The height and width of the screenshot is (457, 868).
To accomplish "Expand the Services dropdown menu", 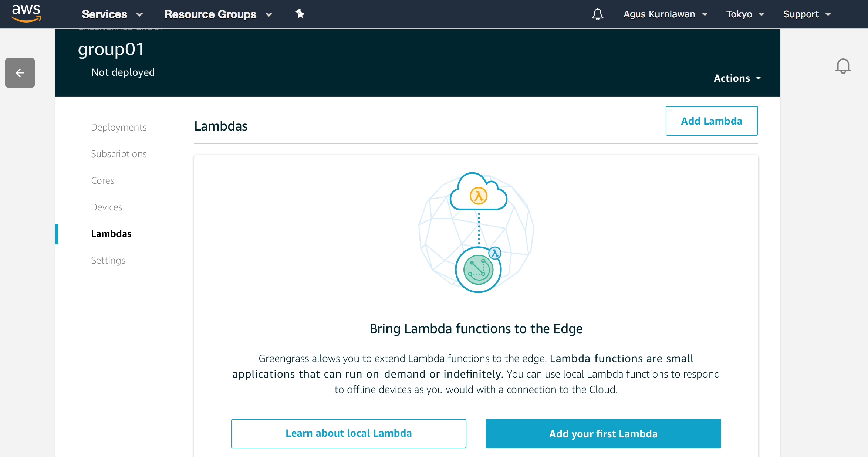I will tap(112, 14).
